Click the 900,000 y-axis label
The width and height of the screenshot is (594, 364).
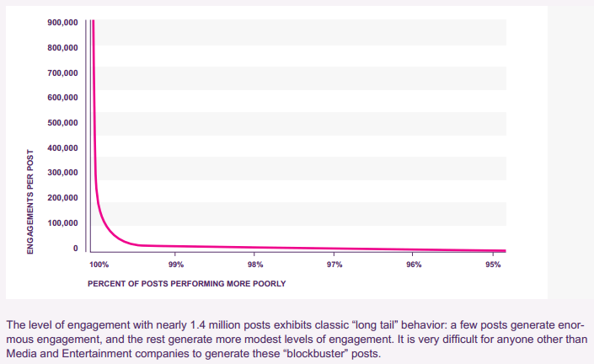[63, 23]
